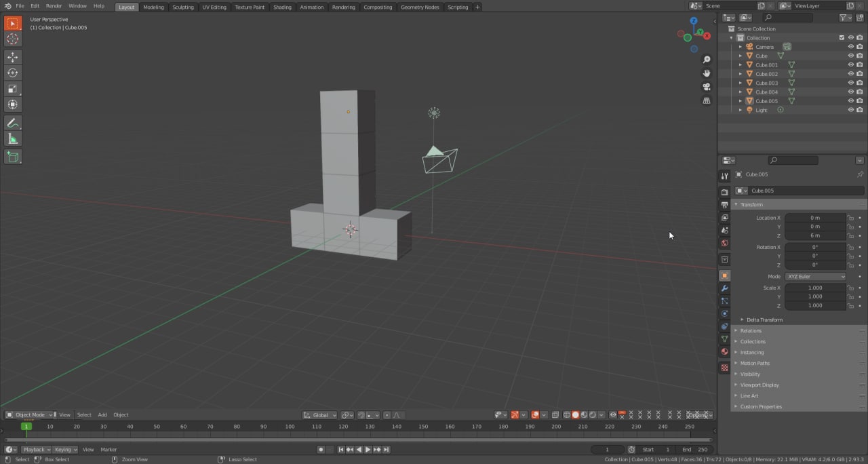This screenshot has height=464, width=868.
Task: Select the Measure tool
Action: [x=12, y=139]
